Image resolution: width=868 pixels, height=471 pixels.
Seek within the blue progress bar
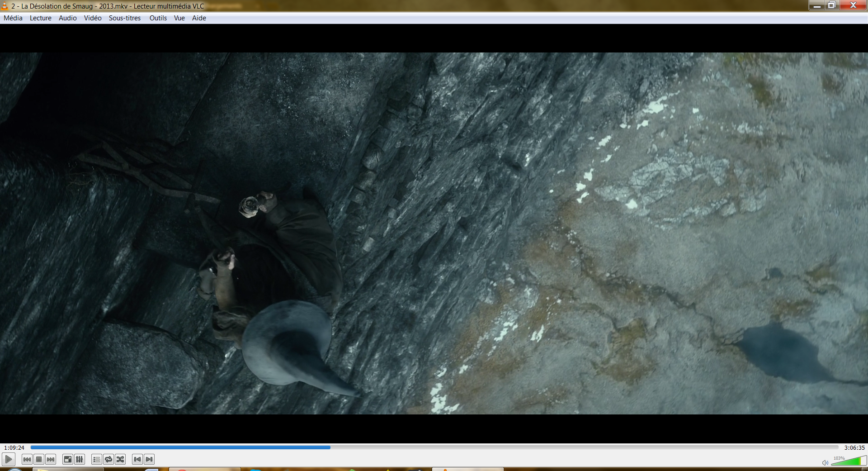coord(434,447)
